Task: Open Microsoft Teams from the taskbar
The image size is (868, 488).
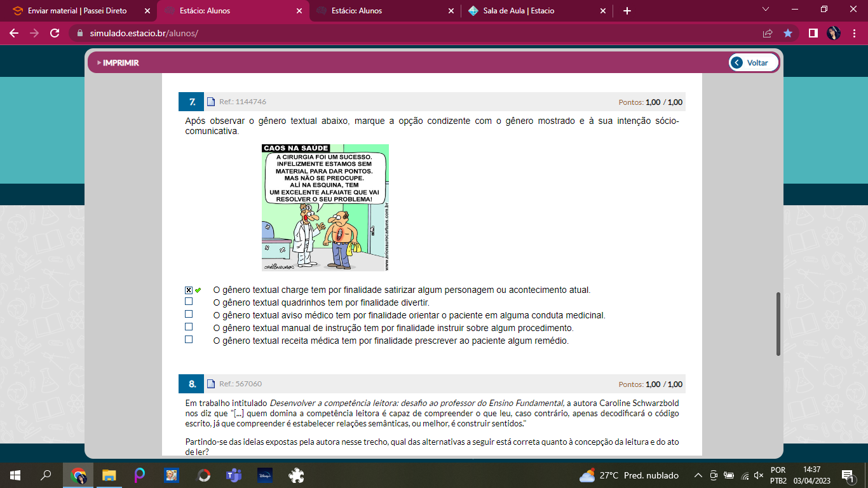Action: pyautogui.click(x=234, y=475)
